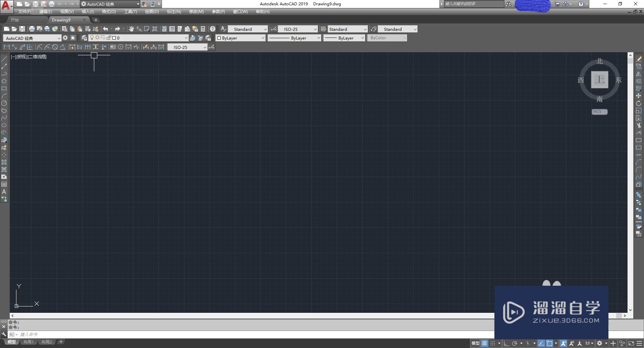Expand the layer 0 dropdown list
Viewport: 644px width, 348px height.
point(186,38)
